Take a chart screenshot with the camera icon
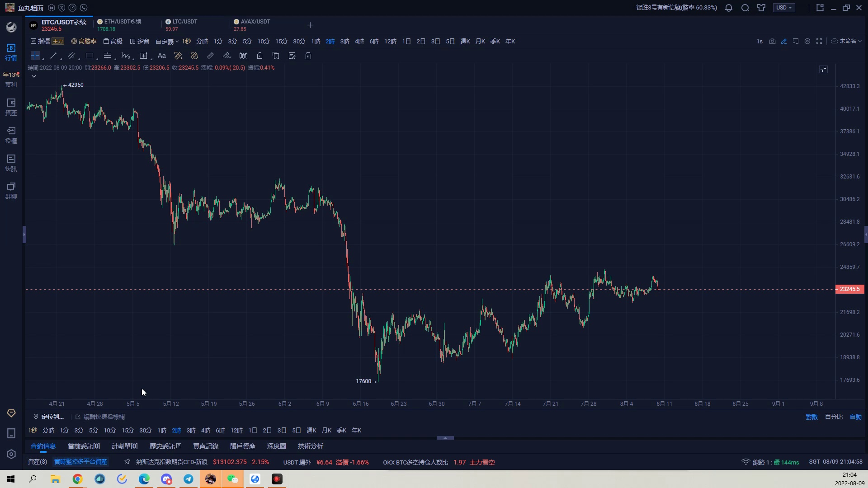The height and width of the screenshot is (488, 868). pos(772,41)
